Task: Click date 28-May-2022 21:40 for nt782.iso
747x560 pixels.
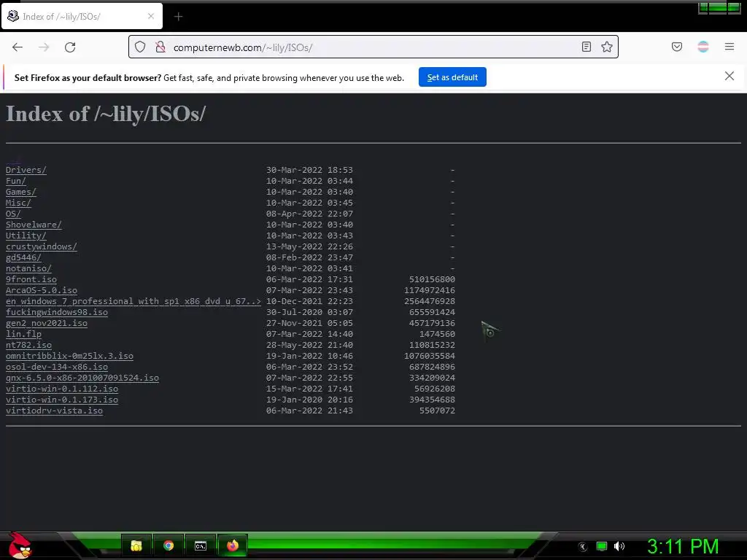Action: click(309, 345)
